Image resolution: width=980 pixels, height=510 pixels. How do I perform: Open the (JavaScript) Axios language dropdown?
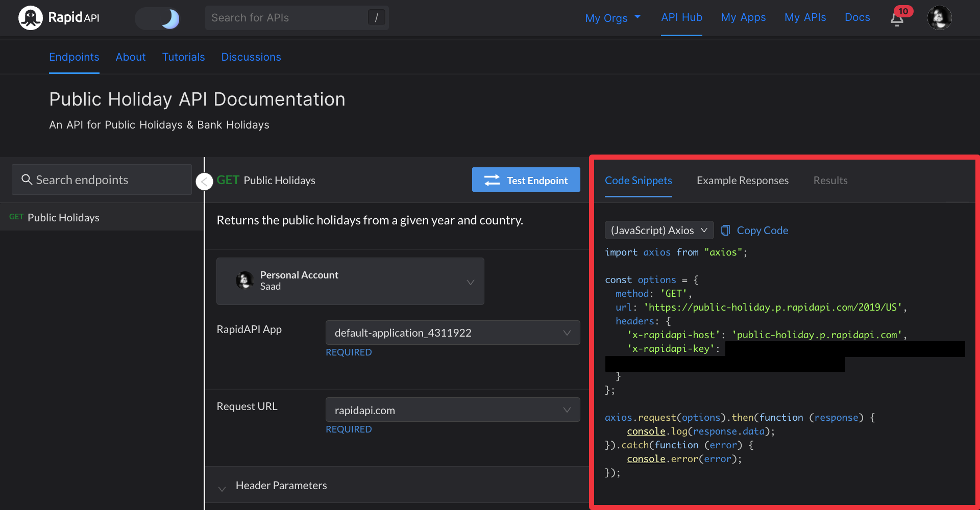[659, 231]
